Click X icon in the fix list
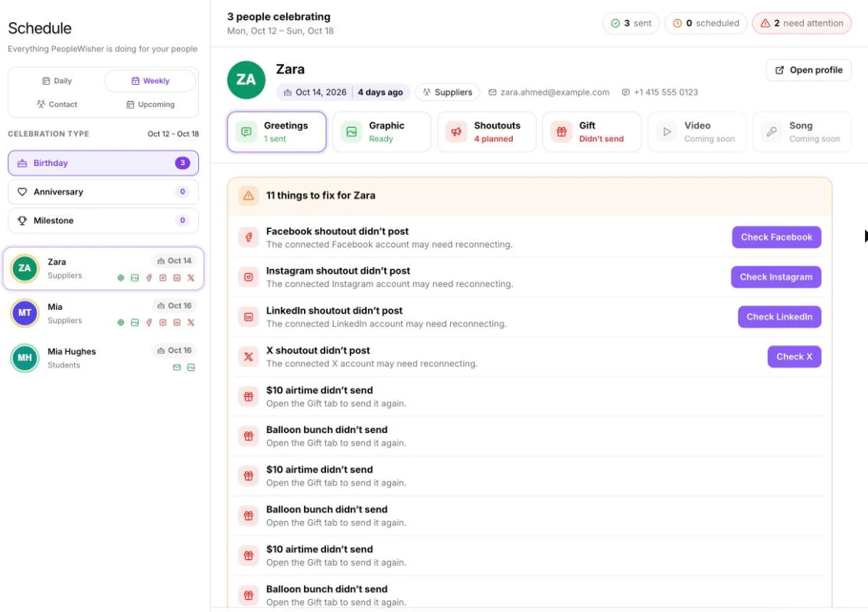Viewport: 868px width, 612px height. pyautogui.click(x=249, y=357)
